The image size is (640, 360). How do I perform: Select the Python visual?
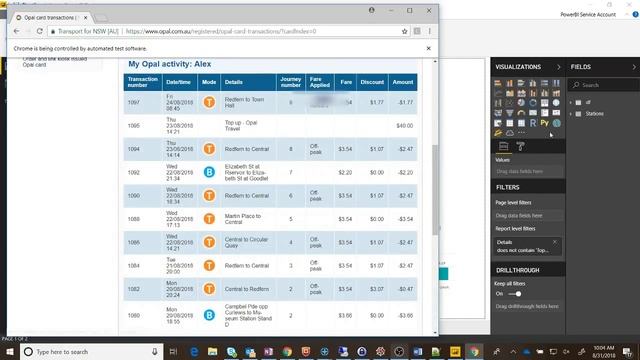544,123
